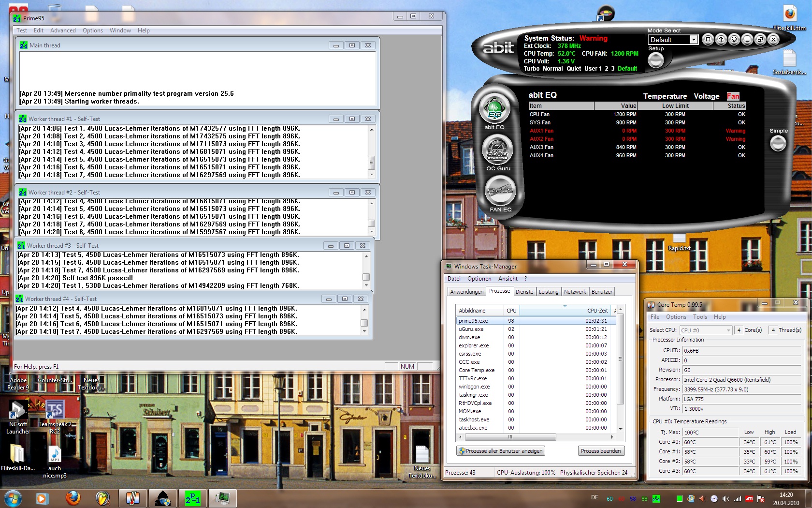Switch abit EQ view to Temperature
This screenshot has width=812, height=508.
[665, 96]
